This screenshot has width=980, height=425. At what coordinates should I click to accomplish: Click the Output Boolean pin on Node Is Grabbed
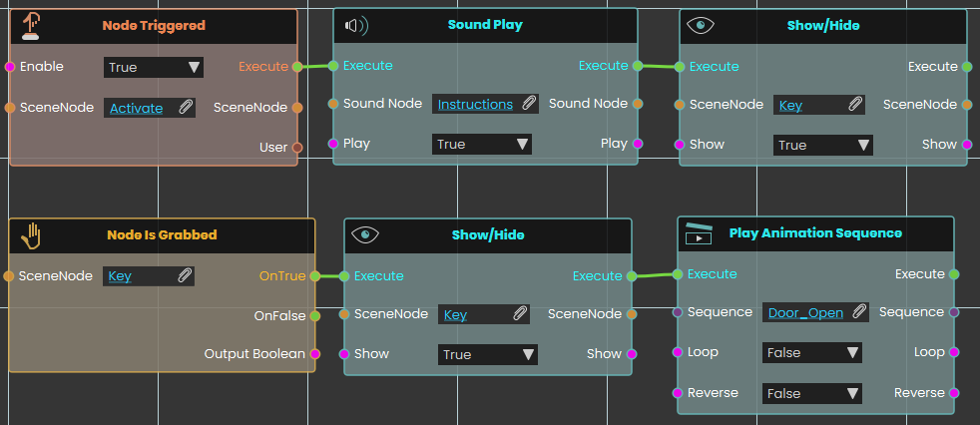click(x=315, y=354)
